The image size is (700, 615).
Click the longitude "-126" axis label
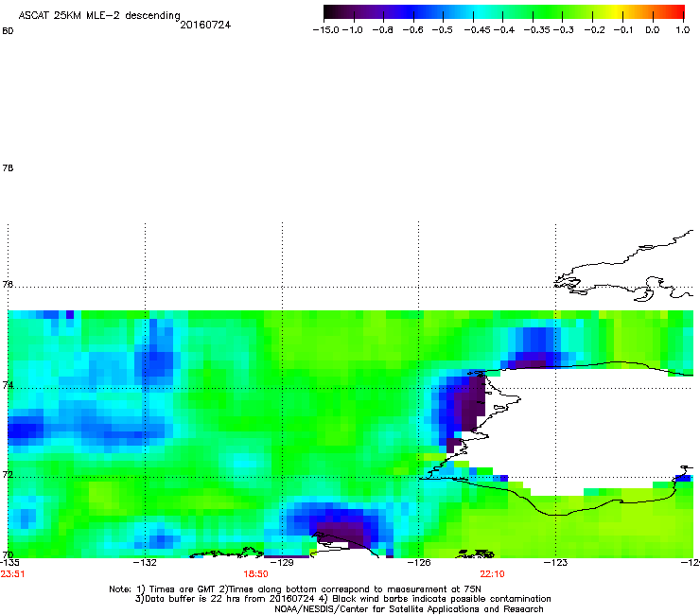click(x=419, y=562)
